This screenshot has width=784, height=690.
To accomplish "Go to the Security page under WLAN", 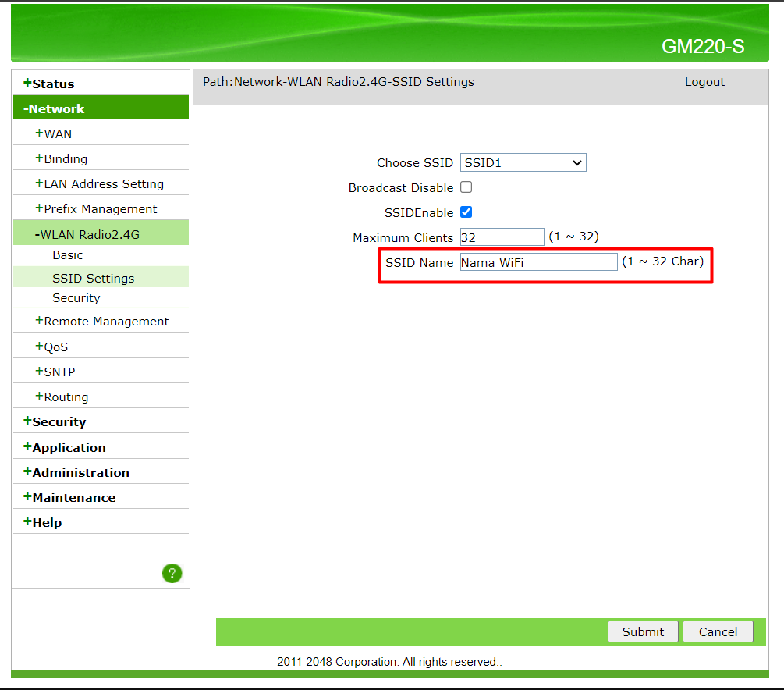I will 76,298.
